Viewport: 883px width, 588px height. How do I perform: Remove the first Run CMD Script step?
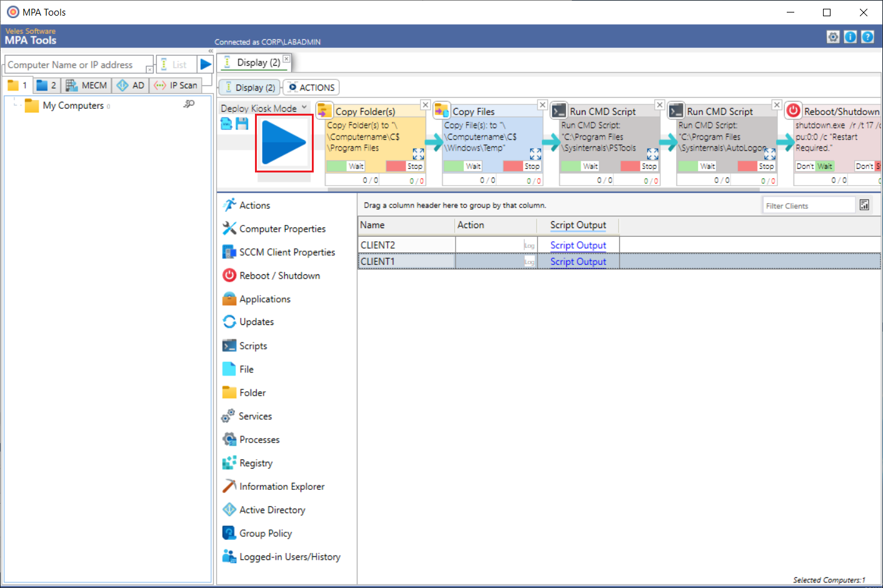coord(659,105)
